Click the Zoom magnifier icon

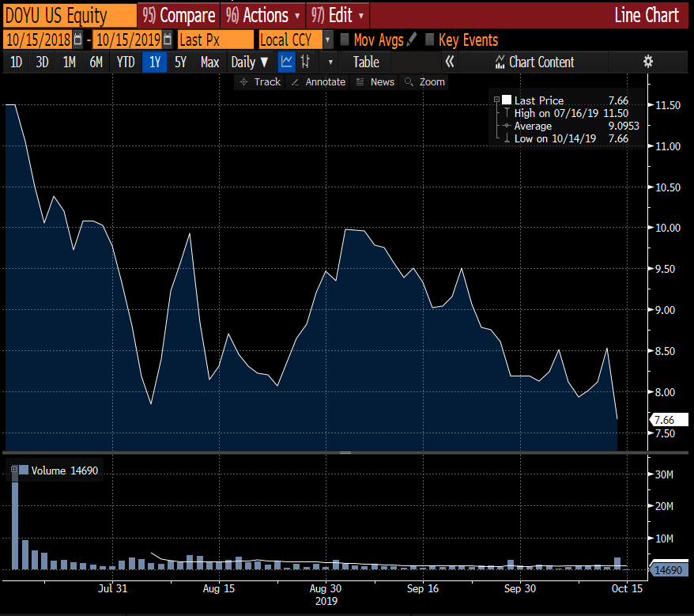[x=409, y=82]
